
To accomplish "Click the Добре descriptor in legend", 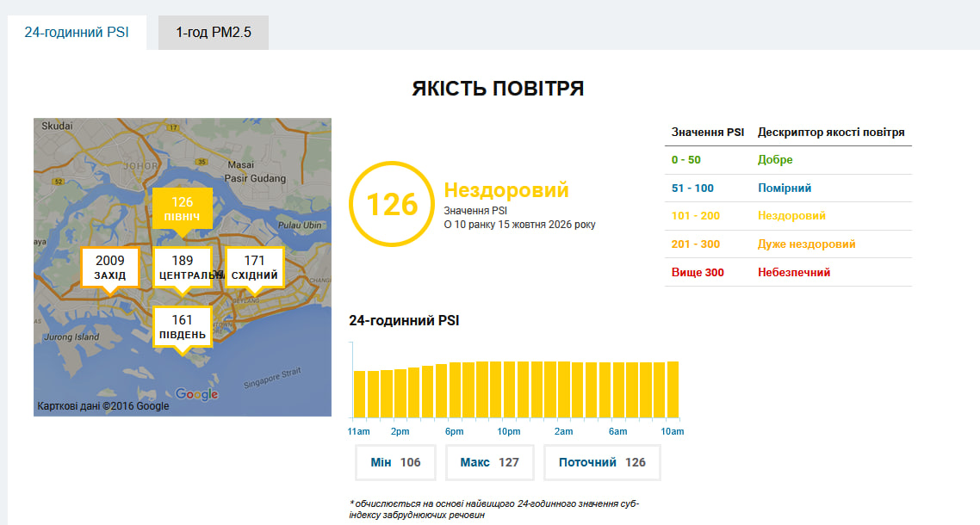I will pos(775,160).
